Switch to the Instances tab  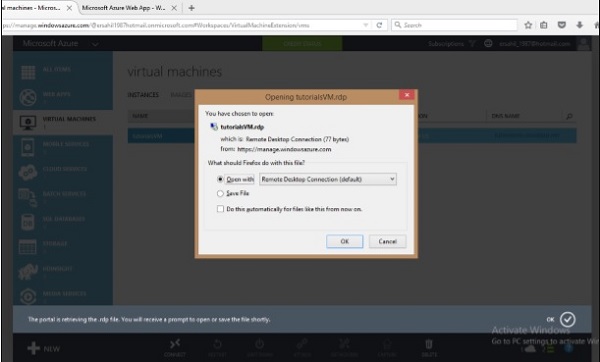pyautogui.click(x=143, y=95)
